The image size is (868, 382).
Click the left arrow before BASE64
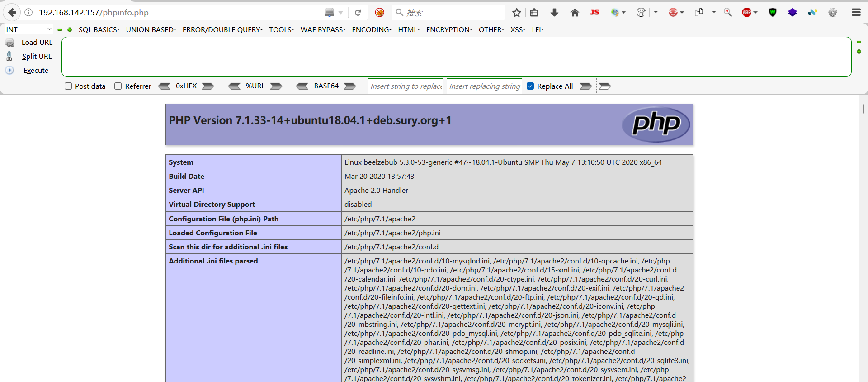302,86
